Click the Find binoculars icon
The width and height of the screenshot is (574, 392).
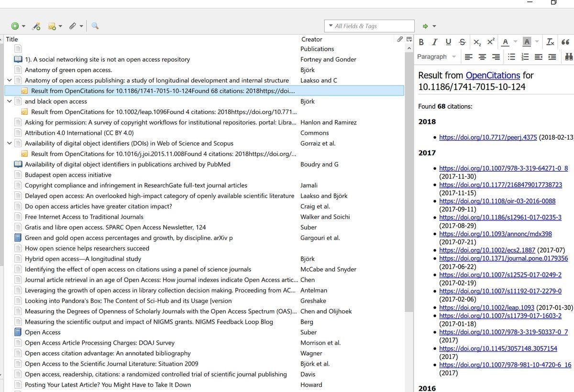click(569, 57)
